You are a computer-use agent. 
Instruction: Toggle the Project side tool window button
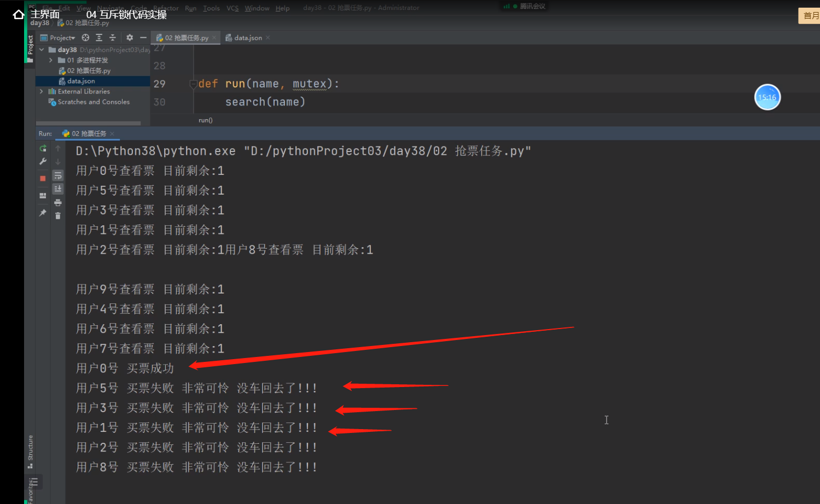pos(30,48)
